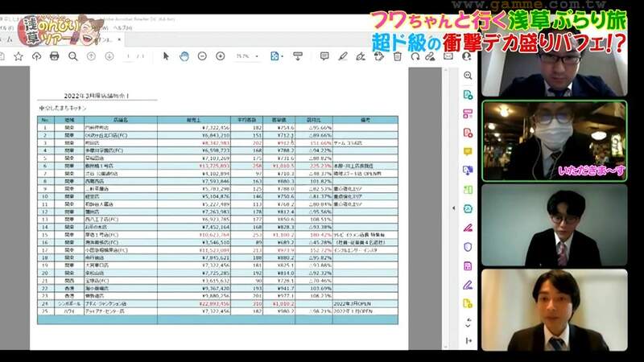Open green Compare tool in right panel
644x362 pixels.
pyautogui.click(x=468, y=190)
